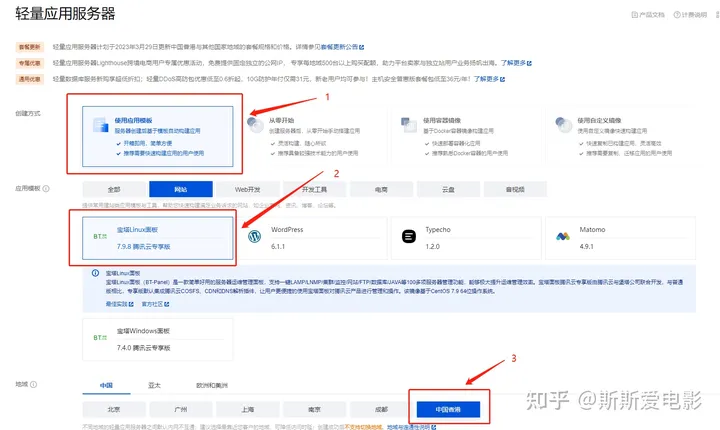Viewport: 720px width, 430px height.
Task: Select the 南京 region button
Action: coord(315,409)
